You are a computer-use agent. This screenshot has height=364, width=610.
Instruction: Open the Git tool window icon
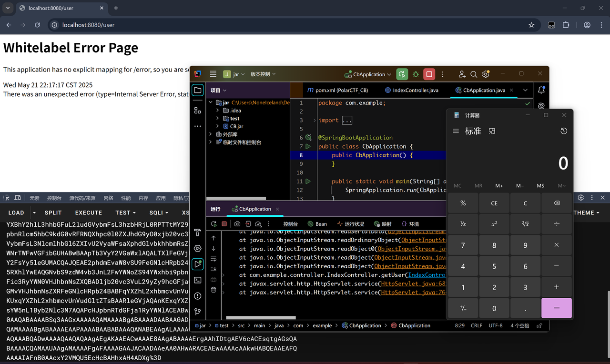coord(198,312)
